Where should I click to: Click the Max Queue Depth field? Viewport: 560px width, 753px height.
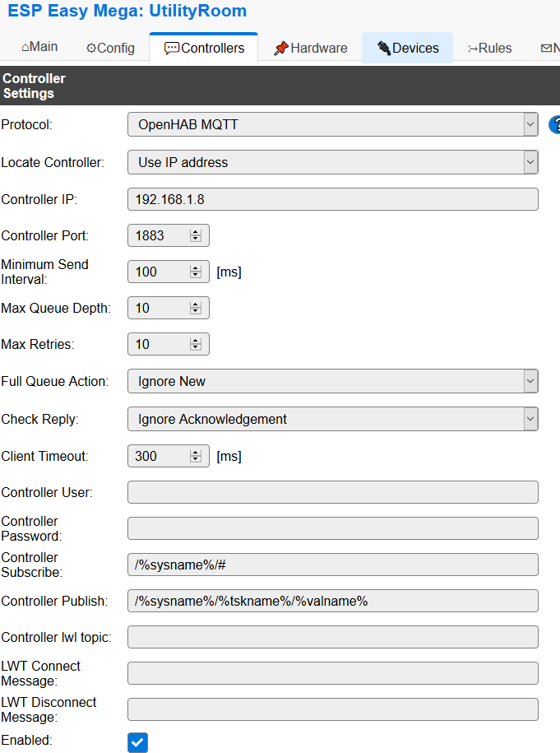(x=160, y=308)
